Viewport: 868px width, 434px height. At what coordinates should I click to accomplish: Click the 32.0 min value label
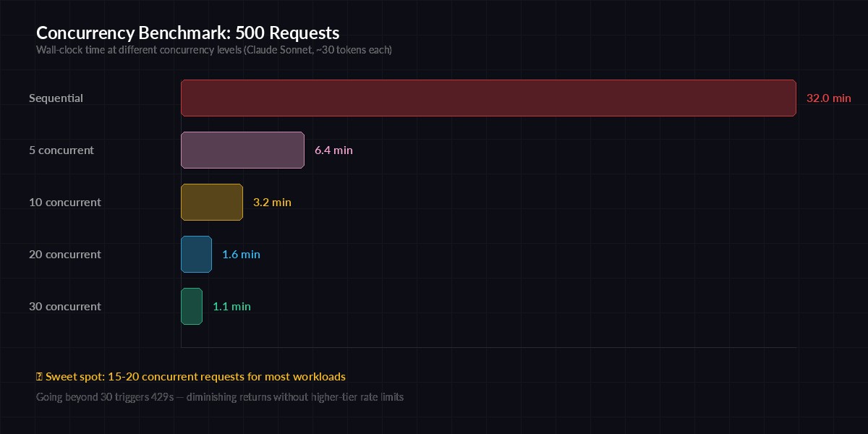point(828,98)
